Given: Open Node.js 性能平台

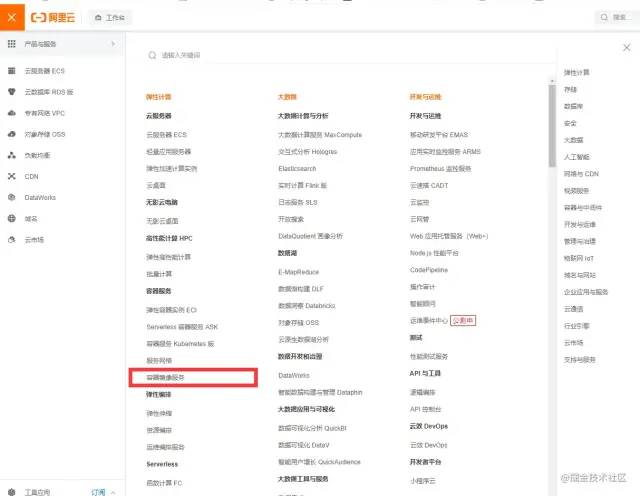Looking at the screenshot, I should click(434, 253).
